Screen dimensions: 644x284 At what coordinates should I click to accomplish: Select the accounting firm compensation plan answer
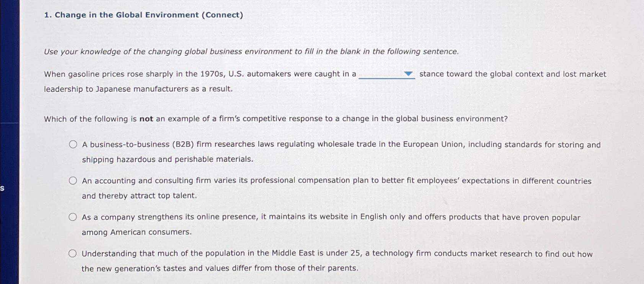[73, 180]
